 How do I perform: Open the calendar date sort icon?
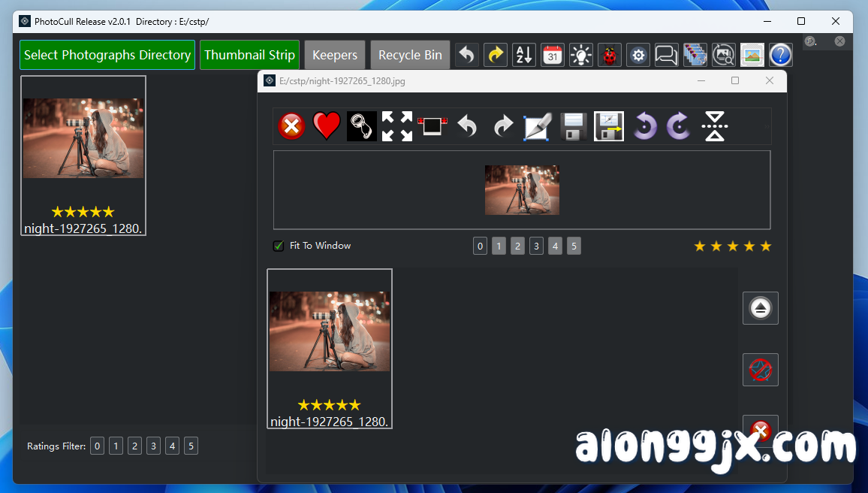pyautogui.click(x=553, y=55)
